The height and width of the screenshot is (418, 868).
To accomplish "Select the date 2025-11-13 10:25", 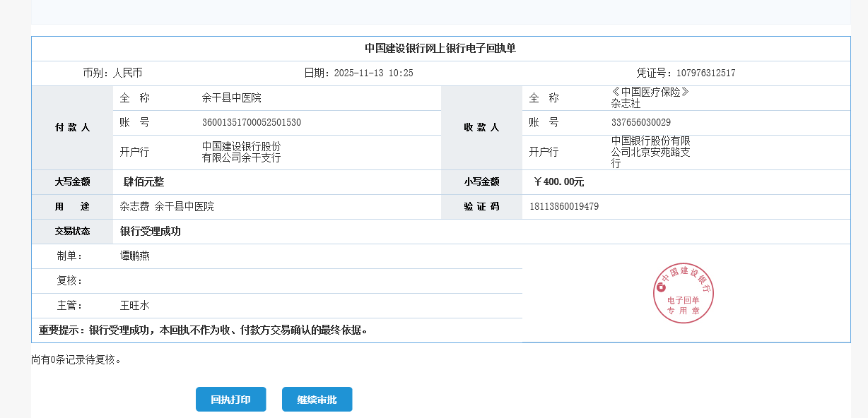I will [373, 73].
